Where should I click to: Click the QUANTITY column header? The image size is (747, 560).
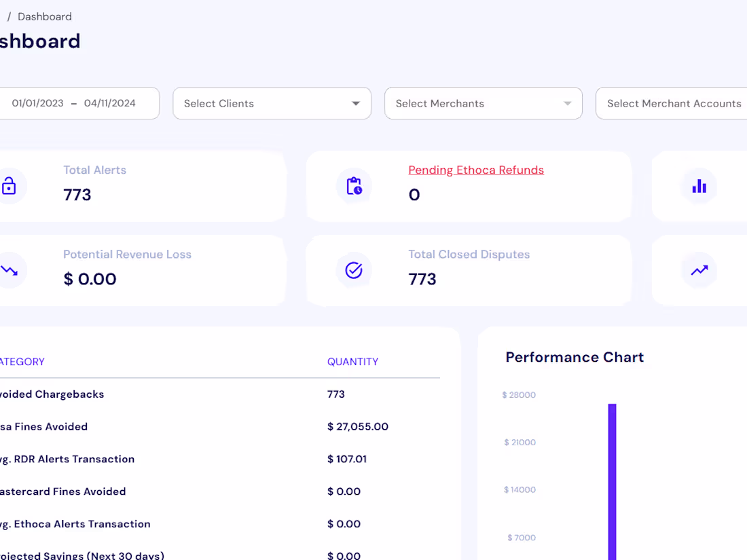352,362
